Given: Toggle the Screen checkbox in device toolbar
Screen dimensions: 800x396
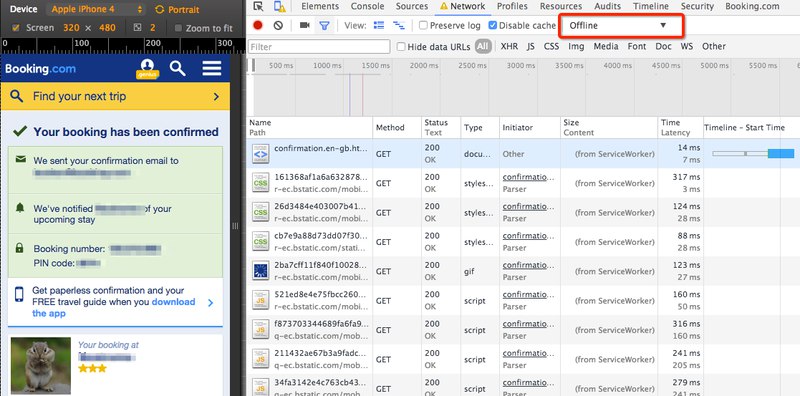Looking at the screenshot, I should (x=15, y=28).
